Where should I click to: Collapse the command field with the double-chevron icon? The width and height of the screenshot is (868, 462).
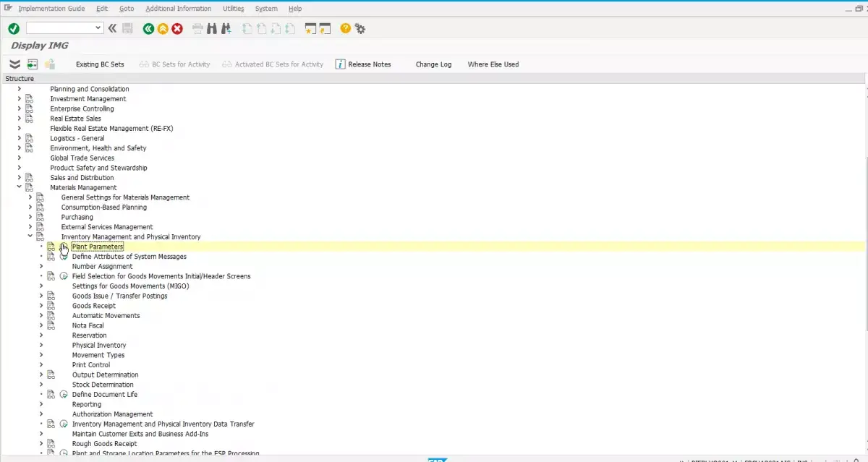112,28
